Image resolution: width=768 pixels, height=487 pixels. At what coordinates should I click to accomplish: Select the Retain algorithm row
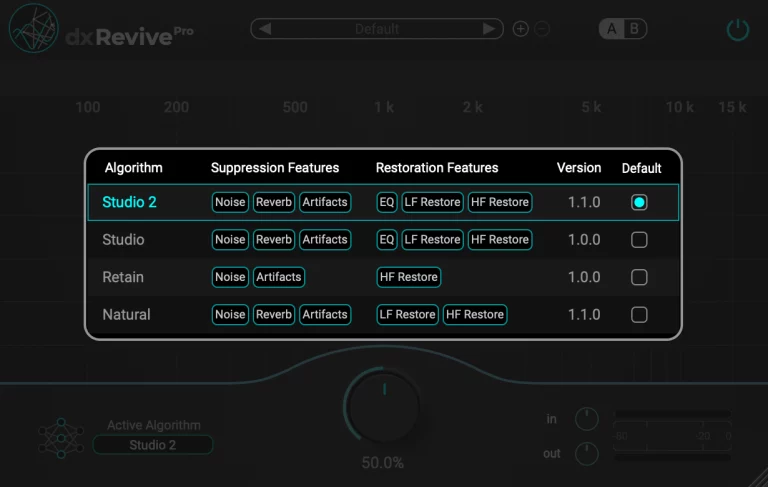pos(383,277)
